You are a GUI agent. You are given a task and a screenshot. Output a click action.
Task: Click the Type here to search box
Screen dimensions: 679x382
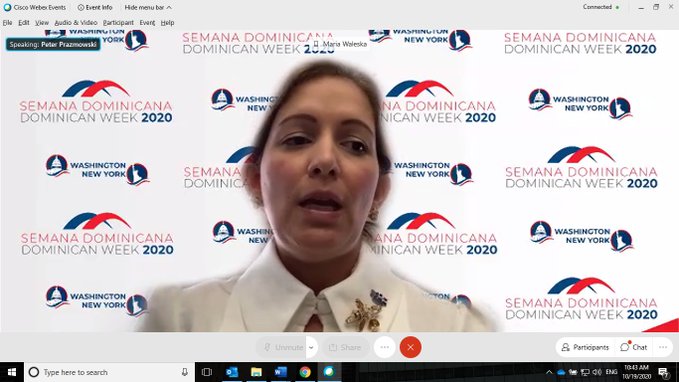click(110, 372)
